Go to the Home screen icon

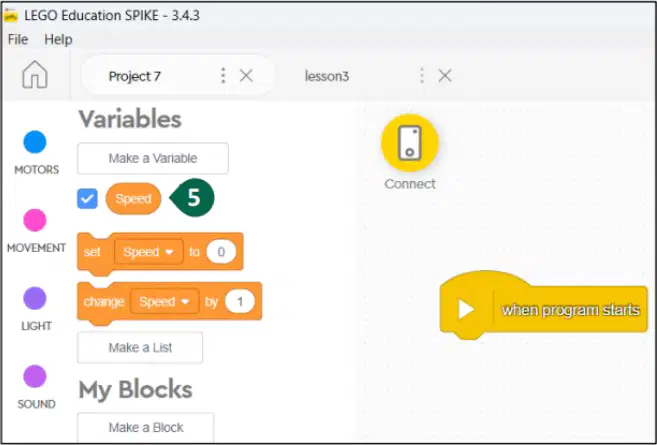[35, 75]
